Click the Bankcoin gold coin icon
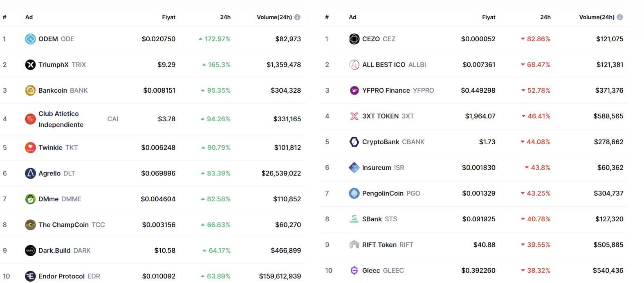The height and width of the screenshot is (283, 644). click(30, 90)
